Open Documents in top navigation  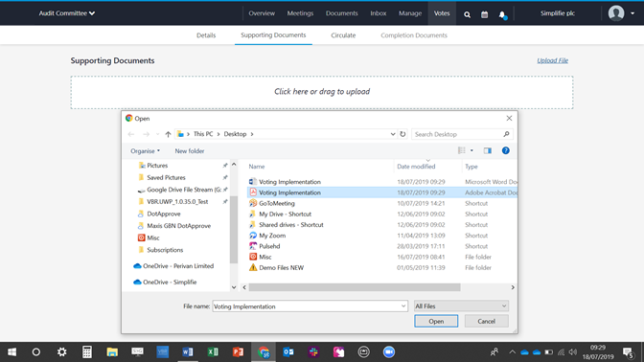click(342, 13)
